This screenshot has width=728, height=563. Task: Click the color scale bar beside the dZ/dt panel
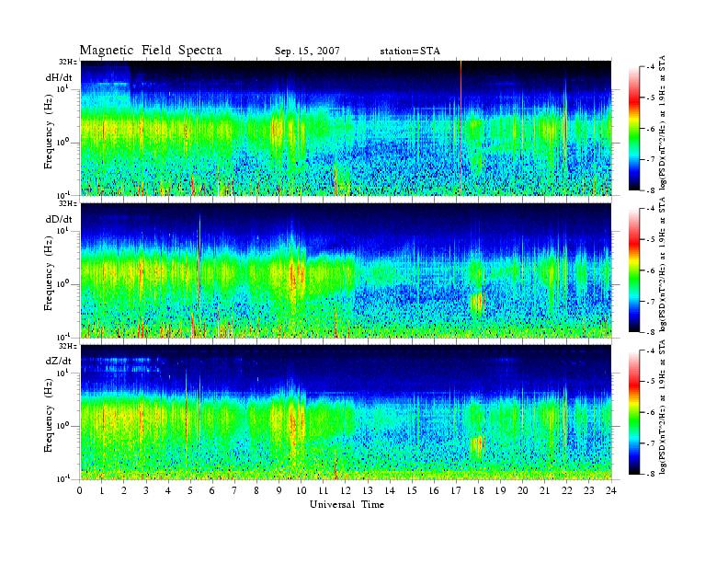click(x=633, y=412)
